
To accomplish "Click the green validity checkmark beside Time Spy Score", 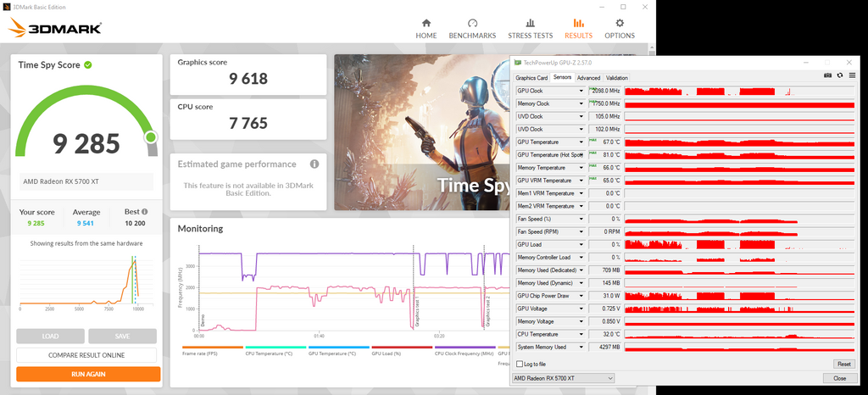I will tap(88, 64).
